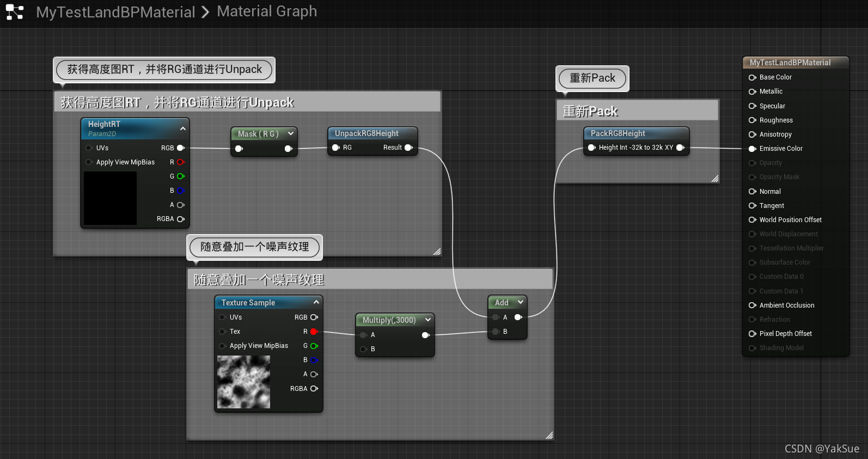868x459 pixels.
Task: Select the UnpackRG8Height node title
Action: [x=366, y=133]
